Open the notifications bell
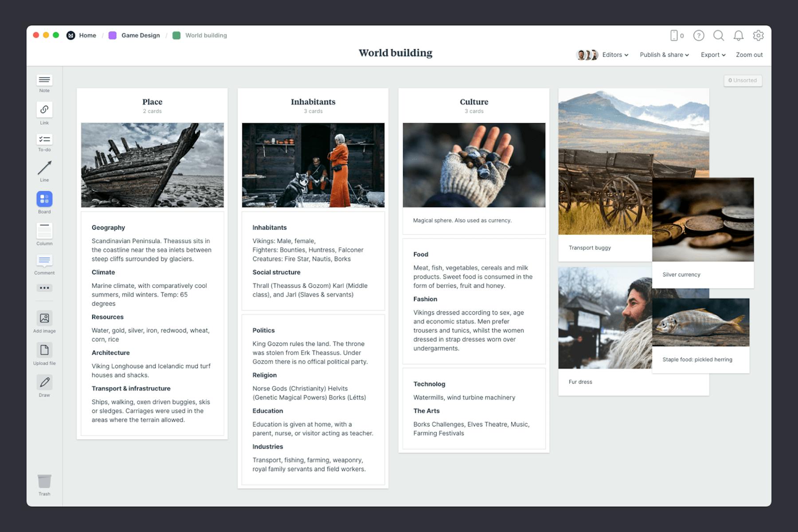Viewport: 798px width, 532px height. click(x=739, y=35)
